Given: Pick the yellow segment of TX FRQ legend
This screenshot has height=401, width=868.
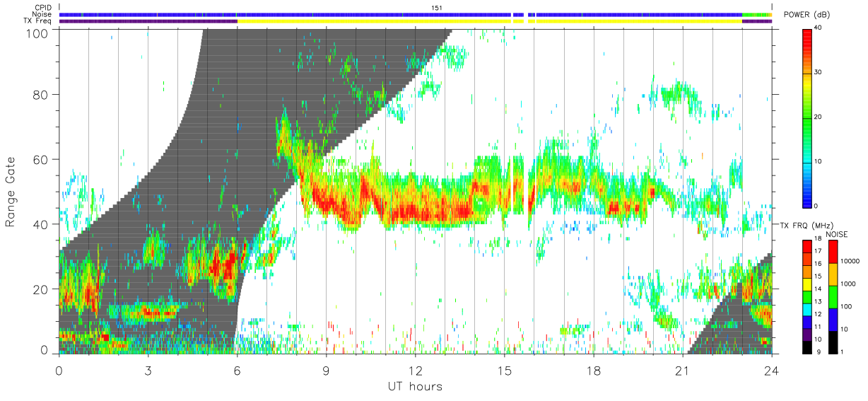Looking at the screenshot, I should click(x=807, y=283).
